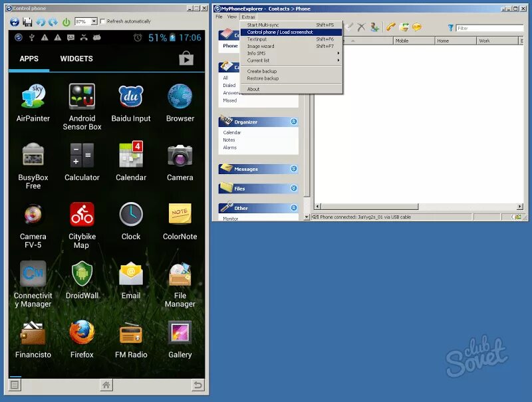
Task: Launch the AirPainter app
Action: click(x=33, y=102)
